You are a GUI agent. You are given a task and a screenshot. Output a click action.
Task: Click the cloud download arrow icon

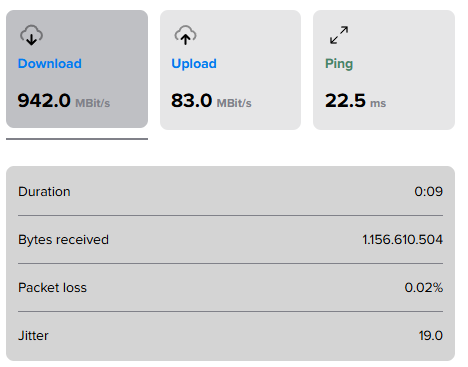[31, 35]
